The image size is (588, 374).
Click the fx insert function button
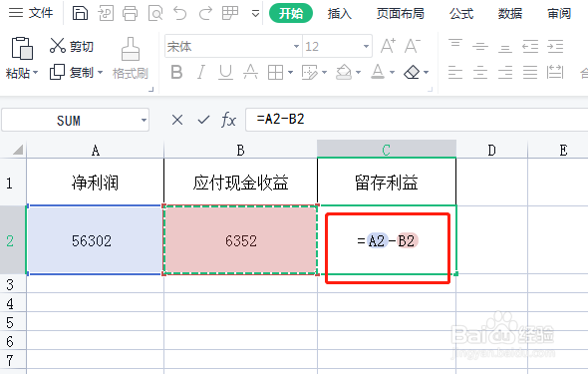[x=228, y=120]
